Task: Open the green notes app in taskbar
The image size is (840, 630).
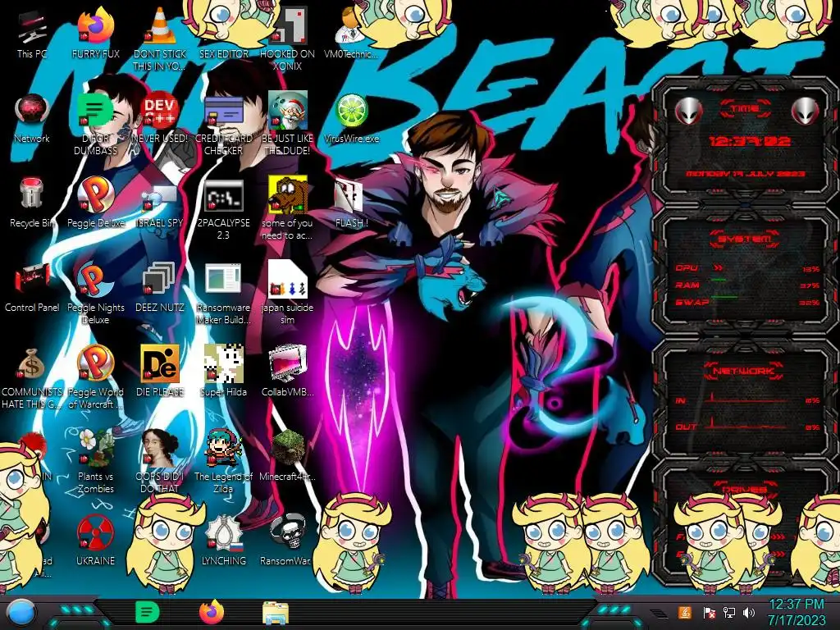Action: 147,612
